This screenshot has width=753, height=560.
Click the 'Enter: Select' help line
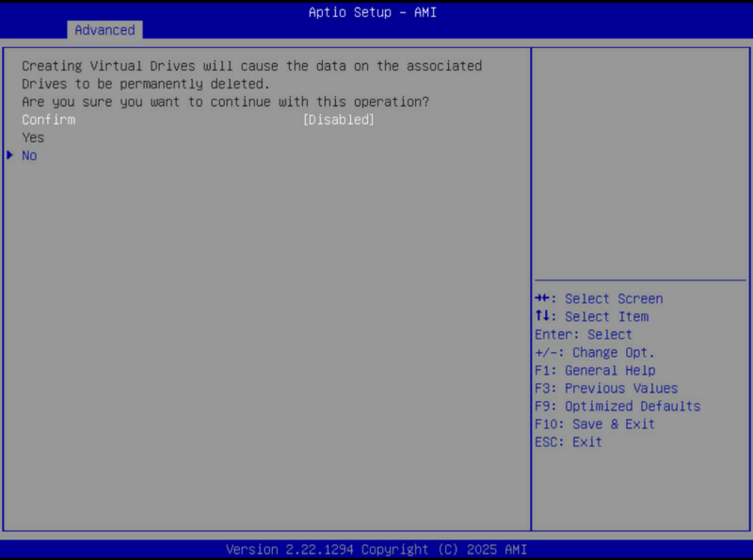pyautogui.click(x=584, y=334)
